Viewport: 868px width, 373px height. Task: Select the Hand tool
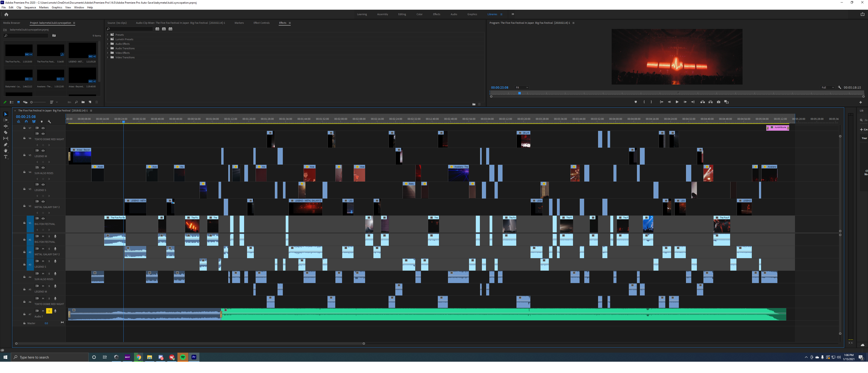click(6, 151)
